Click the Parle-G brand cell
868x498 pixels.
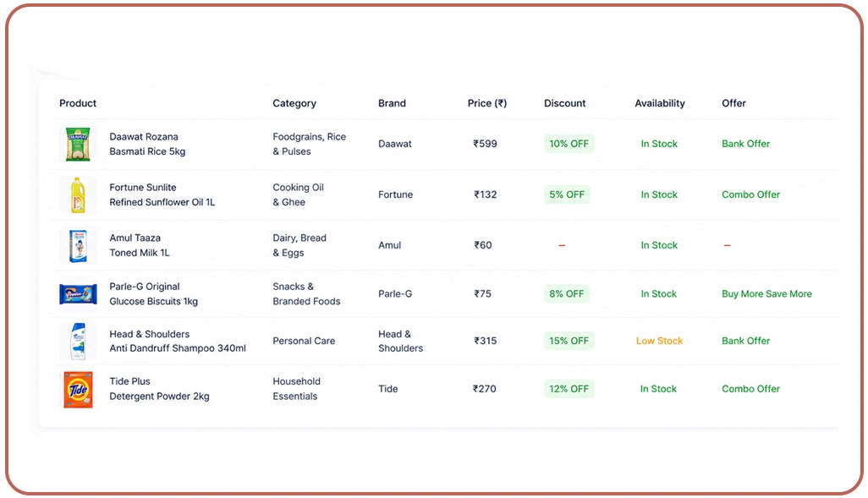(395, 294)
